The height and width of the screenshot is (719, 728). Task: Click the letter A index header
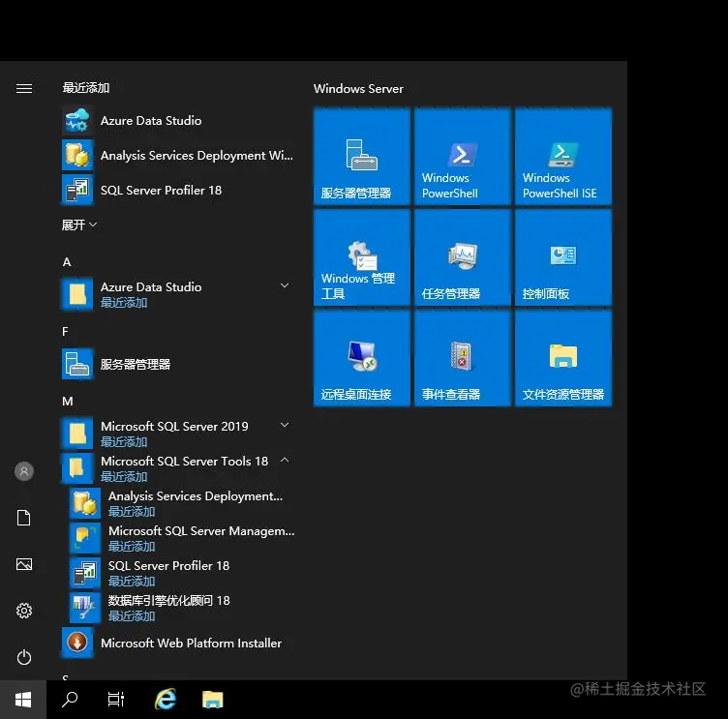point(67,262)
